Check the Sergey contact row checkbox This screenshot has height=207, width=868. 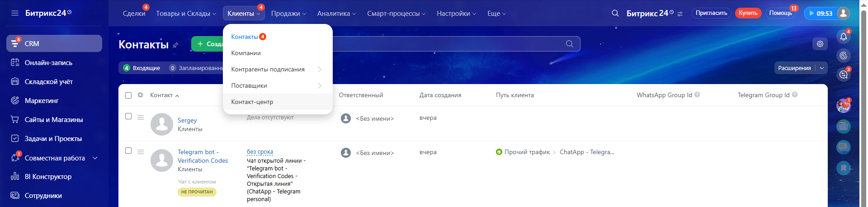[x=128, y=117]
